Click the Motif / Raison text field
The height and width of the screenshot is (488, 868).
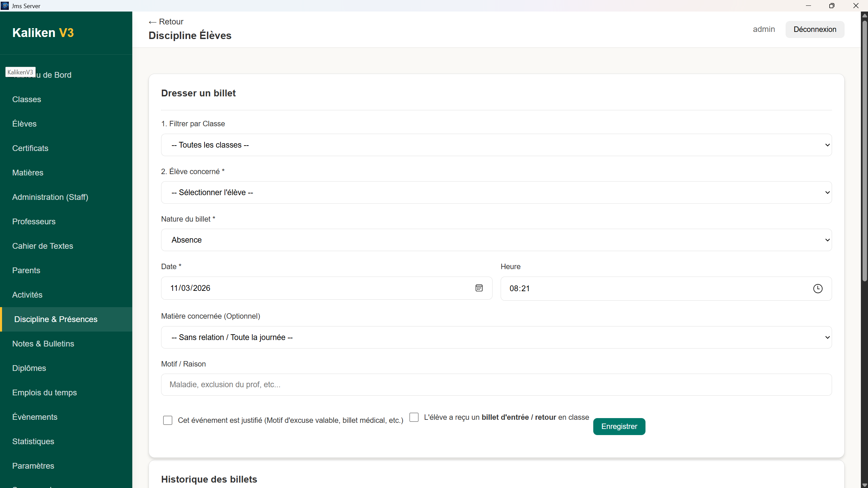[x=496, y=384]
